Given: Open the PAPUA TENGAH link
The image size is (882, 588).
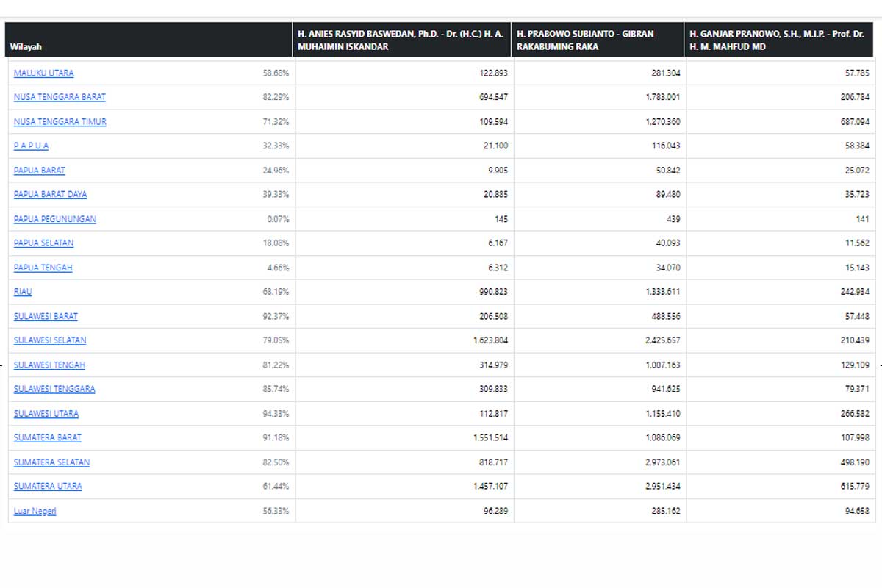Looking at the screenshot, I should (x=43, y=268).
